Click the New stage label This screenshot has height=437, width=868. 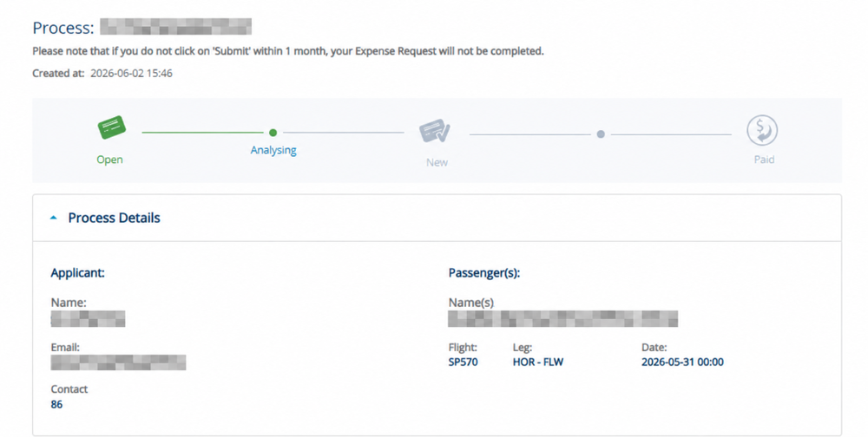[x=437, y=163]
